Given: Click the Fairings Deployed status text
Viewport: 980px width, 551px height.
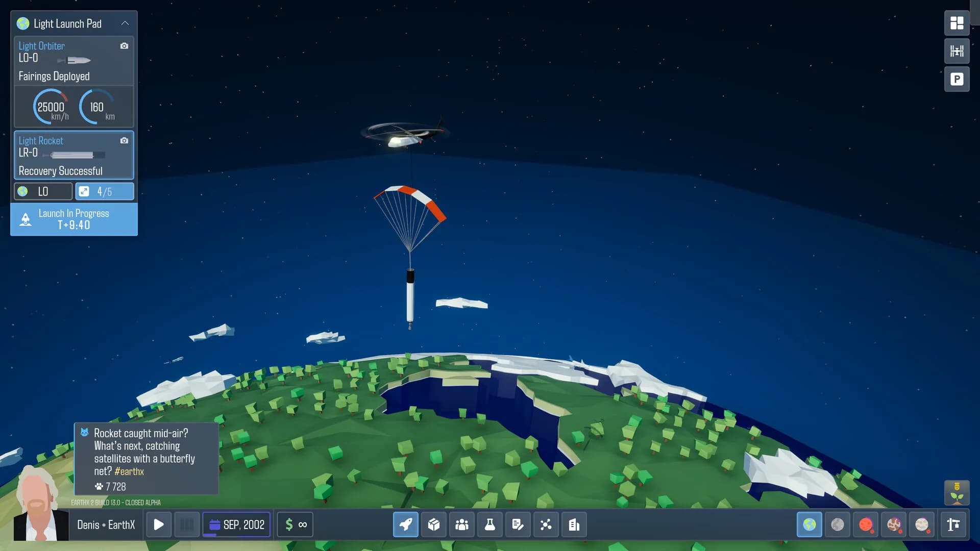Looking at the screenshot, I should click(54, 77).
